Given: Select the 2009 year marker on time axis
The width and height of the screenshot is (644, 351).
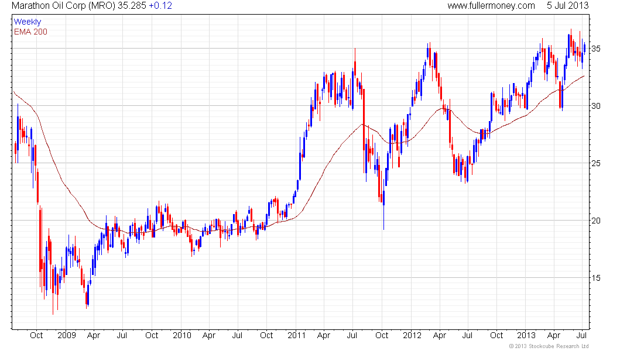Looking at the screenshot, I should [x=66, y=336].
